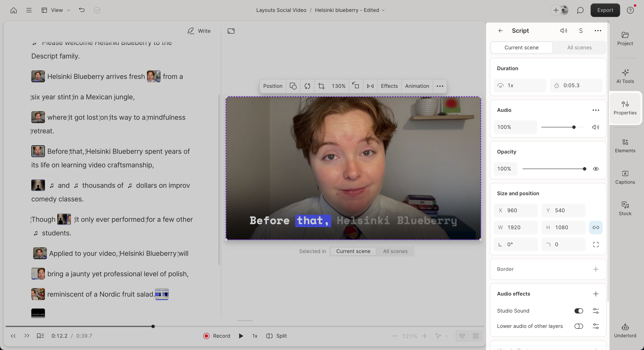Select the Animation toolbar item
Viewport: 644px width, 350px height.
tap(417, 86)
